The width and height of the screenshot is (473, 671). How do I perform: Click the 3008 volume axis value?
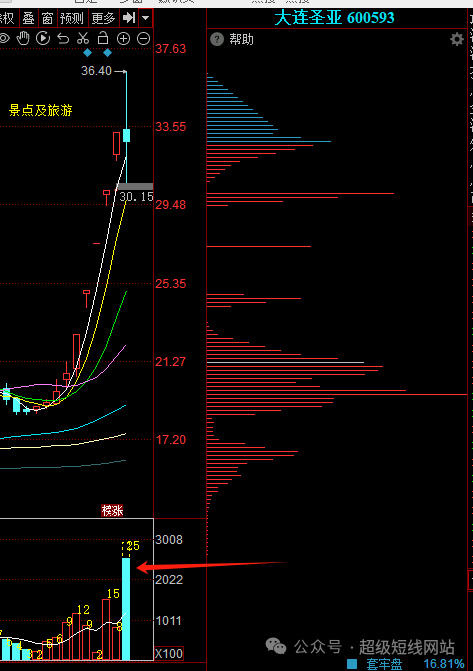click(x=169, y=540)
